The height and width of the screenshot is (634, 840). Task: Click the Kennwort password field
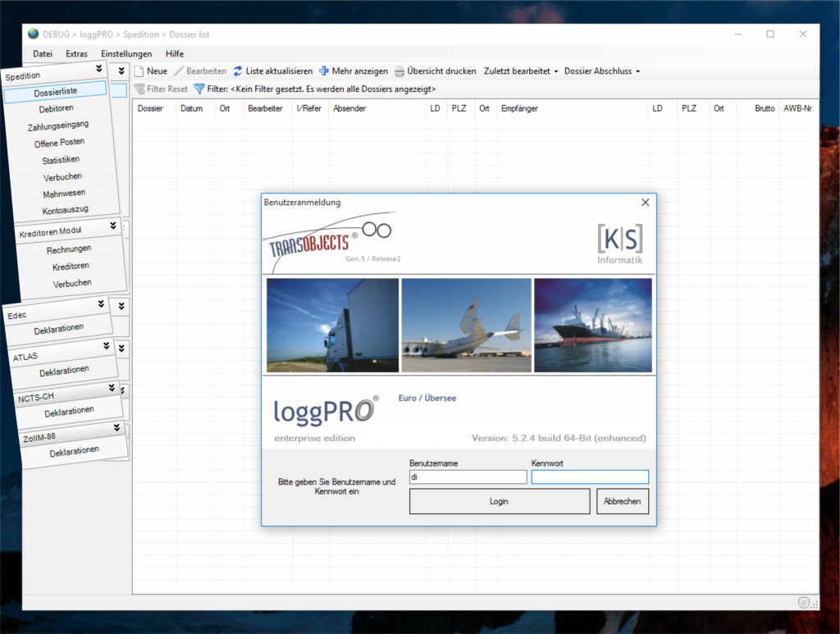tap(590, 477)
